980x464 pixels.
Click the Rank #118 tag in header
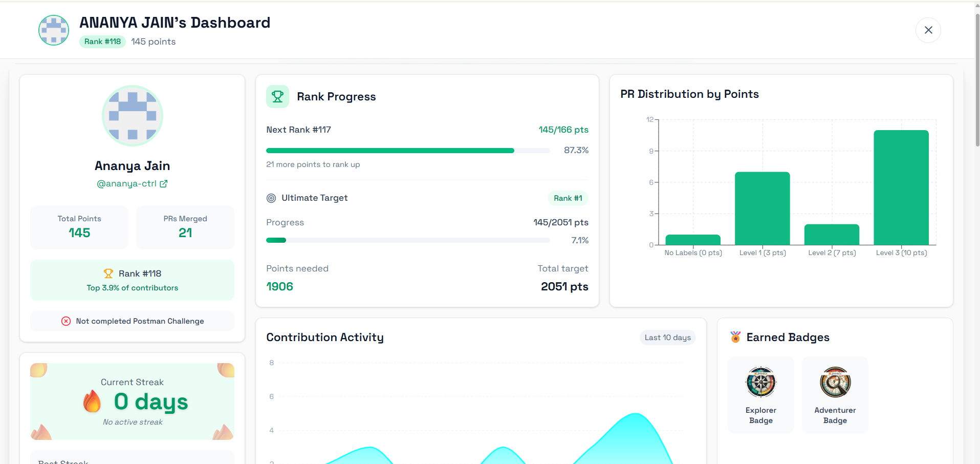click(x=102, y=41)
